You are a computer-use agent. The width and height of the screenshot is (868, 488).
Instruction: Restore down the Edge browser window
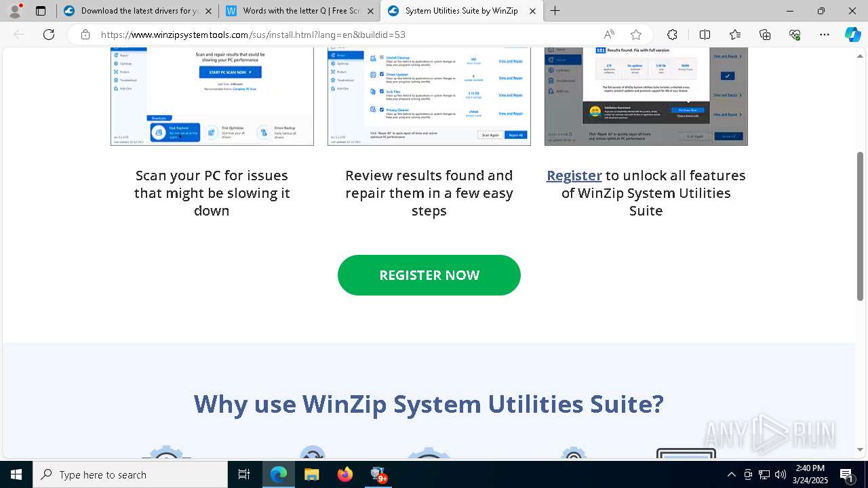(821, 11)
